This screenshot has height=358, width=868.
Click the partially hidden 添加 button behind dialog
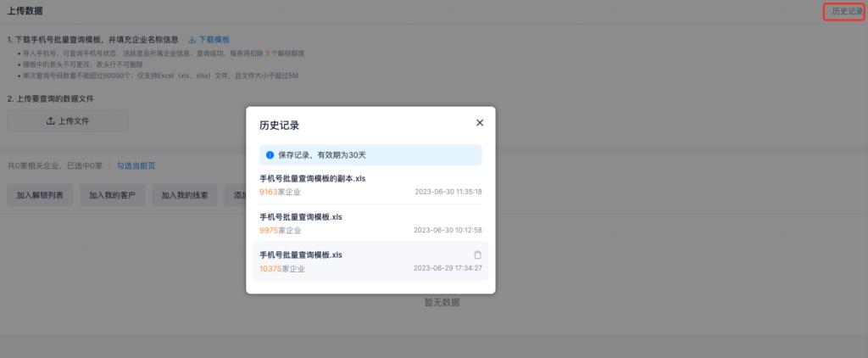pyautogui.click(x=236, y=195)
